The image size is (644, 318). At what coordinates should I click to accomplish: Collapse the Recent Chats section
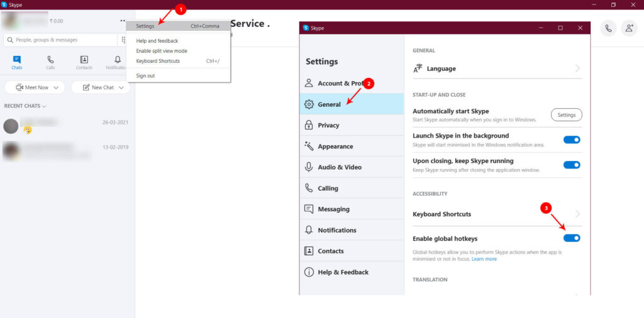coord(25,106)
